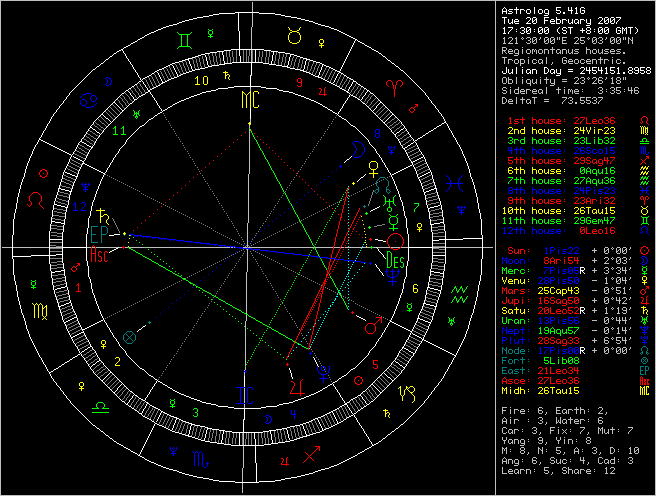Select the yellow Saturn glyph inside the chart

pos(102,215)
